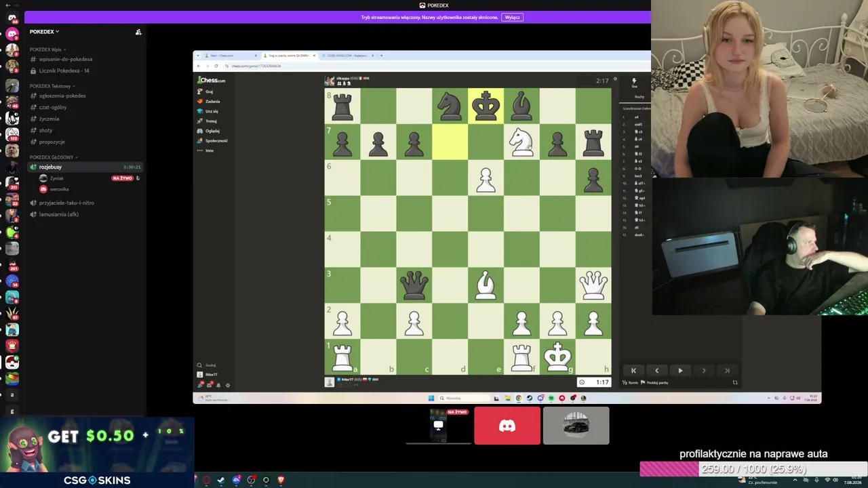Switch to the CSGO-SKINS.COM browser tab
868x488 pixels.
tap(347, 56)
